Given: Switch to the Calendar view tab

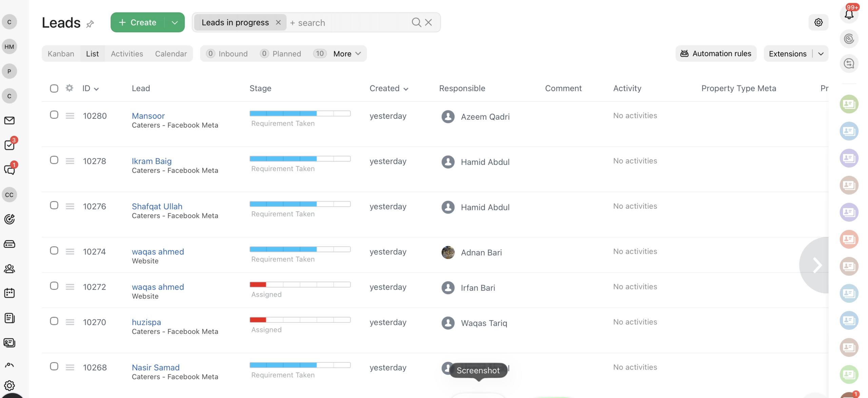Looking at the screenshot, I should tap(171, 54).
